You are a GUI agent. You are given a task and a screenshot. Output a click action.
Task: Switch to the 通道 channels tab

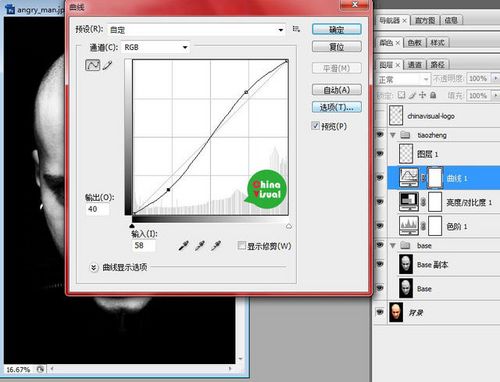[414, 65]
